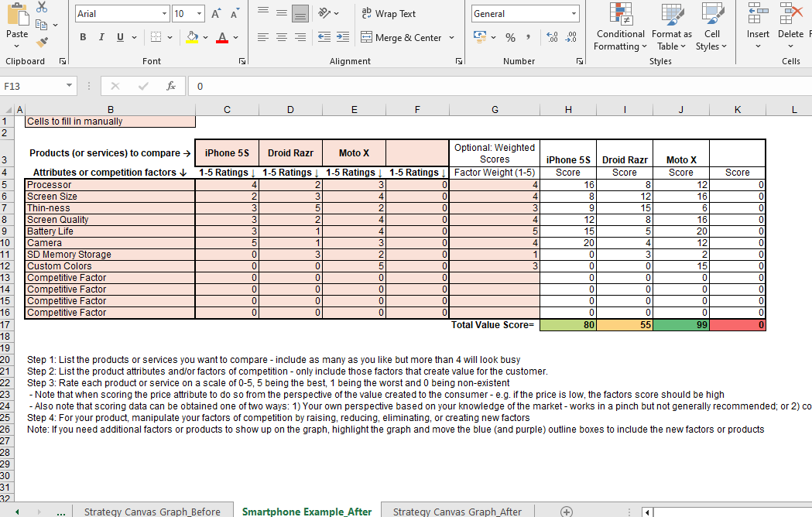This screenshot has width=812, height=517.
Task: Select Middle Align icon
Action: [282, 12]
